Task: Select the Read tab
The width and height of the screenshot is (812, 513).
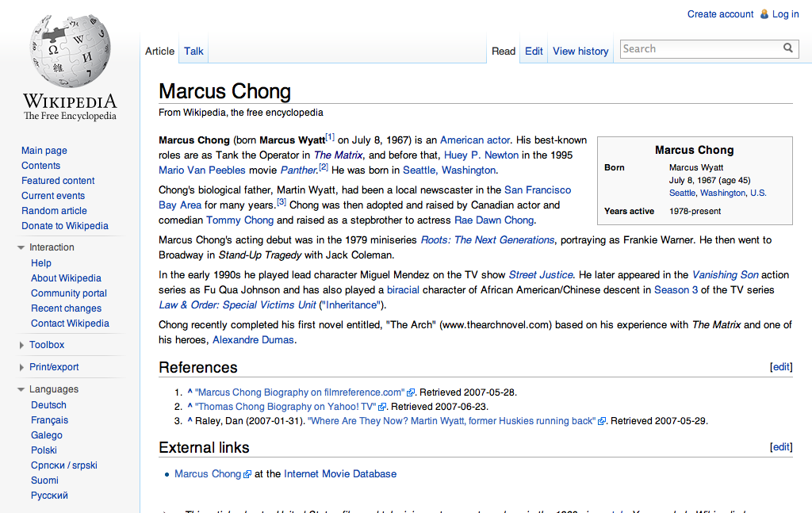Action: [x=504, y=51]
